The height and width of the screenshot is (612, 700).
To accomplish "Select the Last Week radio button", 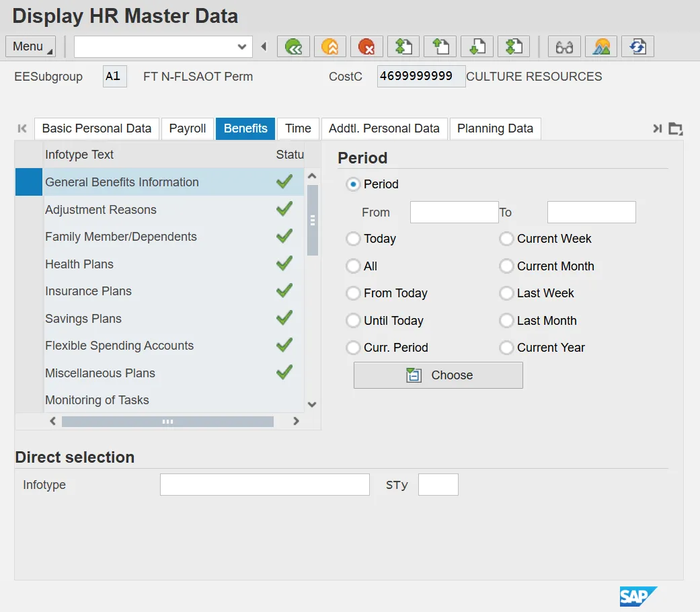I will tap(506, 293).
